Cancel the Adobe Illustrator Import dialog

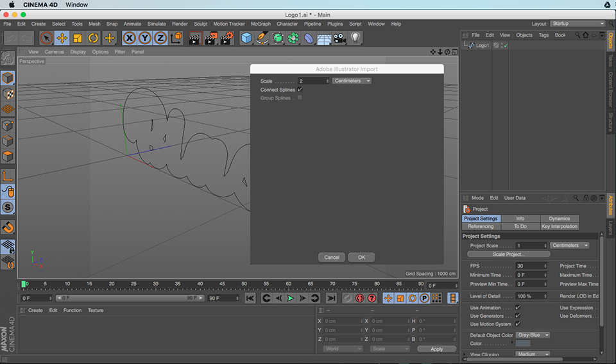point(332,258)
